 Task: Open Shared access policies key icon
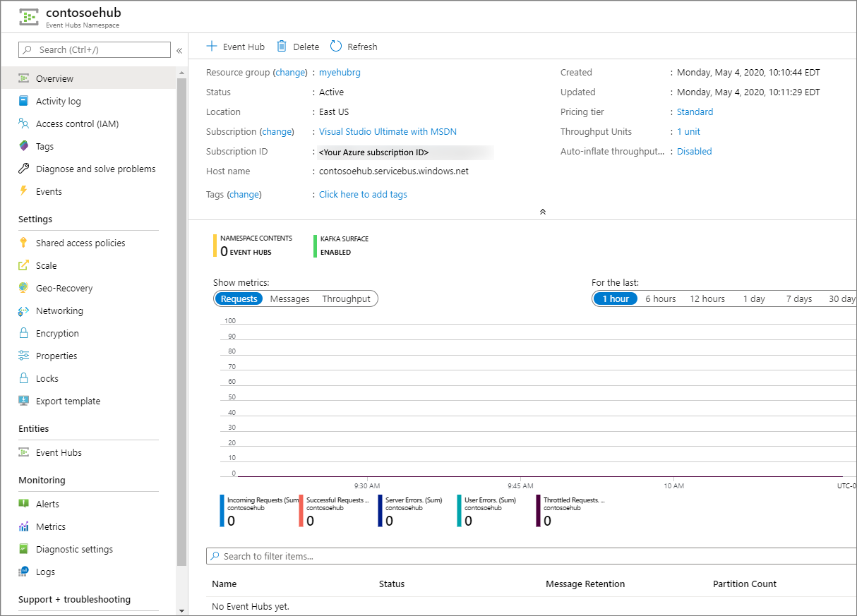[x=24, y=243]
